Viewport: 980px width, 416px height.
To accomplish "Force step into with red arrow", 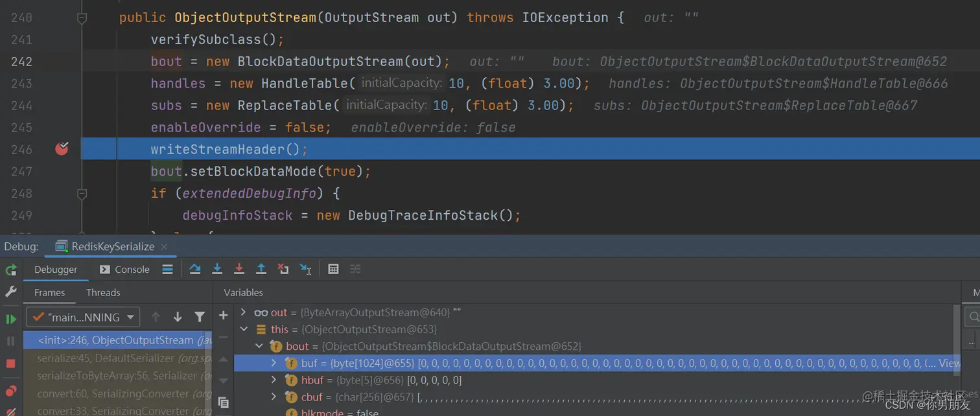I will coord(239,269).
